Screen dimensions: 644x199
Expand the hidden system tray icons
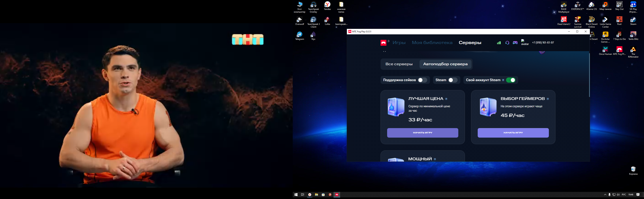[x=605, y=195]
